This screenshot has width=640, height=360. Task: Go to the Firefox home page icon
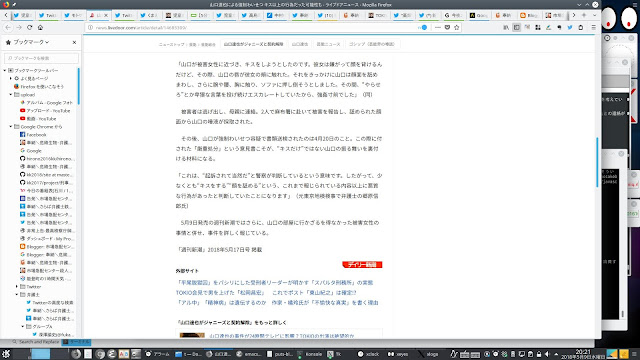[x=40, y=27]
